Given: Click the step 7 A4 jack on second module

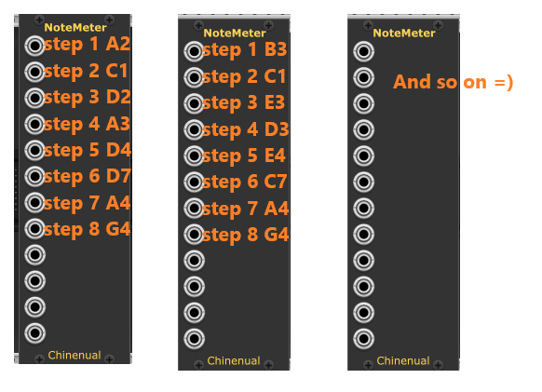Looking at the screenshot, I should point(194,208).
